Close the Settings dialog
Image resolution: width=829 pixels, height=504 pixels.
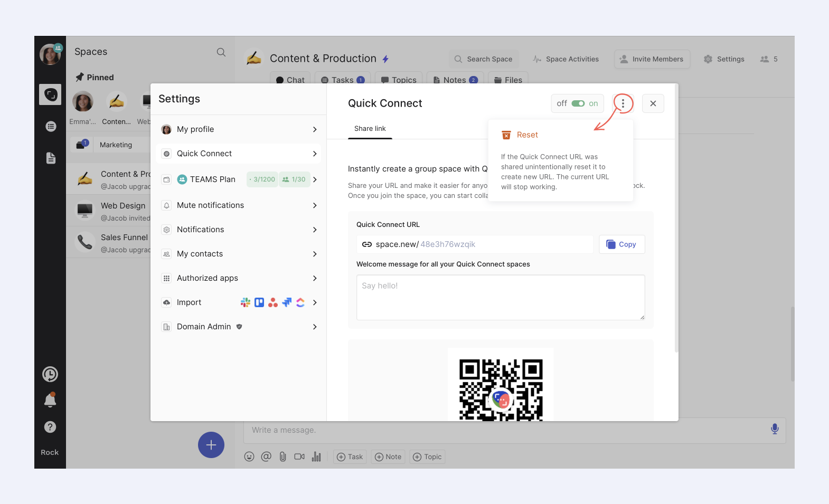tap(653, 103)
